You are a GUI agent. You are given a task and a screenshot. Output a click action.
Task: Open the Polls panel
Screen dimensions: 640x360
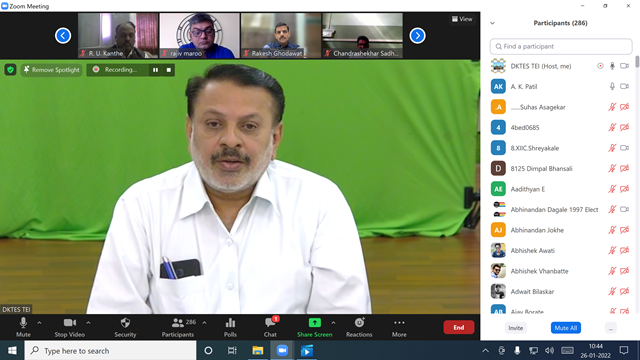(230, 327)
